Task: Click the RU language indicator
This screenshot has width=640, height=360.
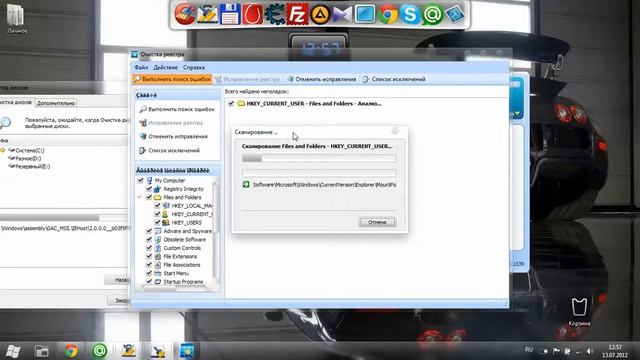Action: click(529, 350)
